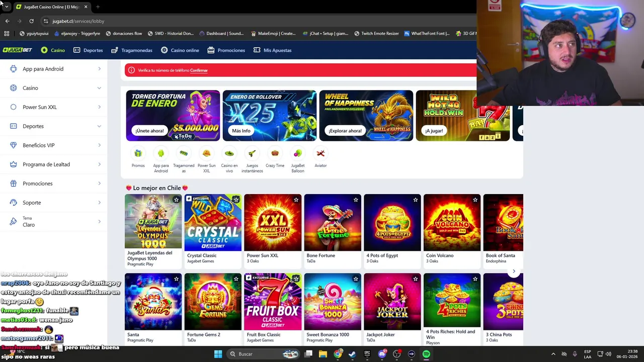644x362 pixels.
Task: Expand the Soporte sidebar item
Action: pyautogui.click(x=54, y=203)
